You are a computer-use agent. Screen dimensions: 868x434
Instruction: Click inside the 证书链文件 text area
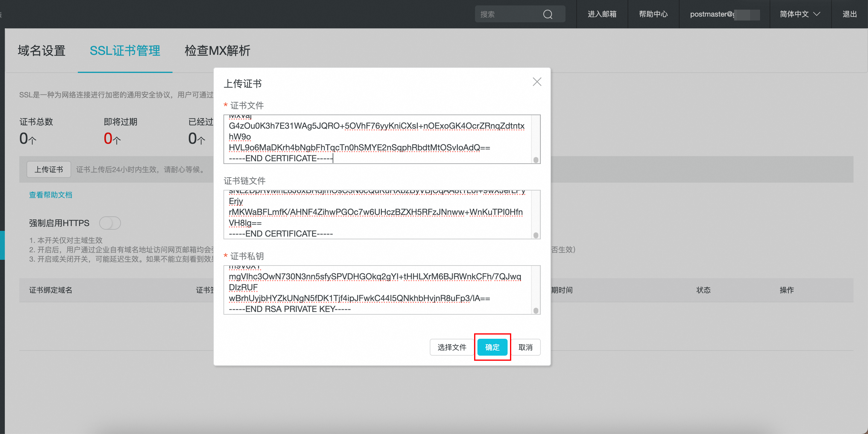click(377, 215)
